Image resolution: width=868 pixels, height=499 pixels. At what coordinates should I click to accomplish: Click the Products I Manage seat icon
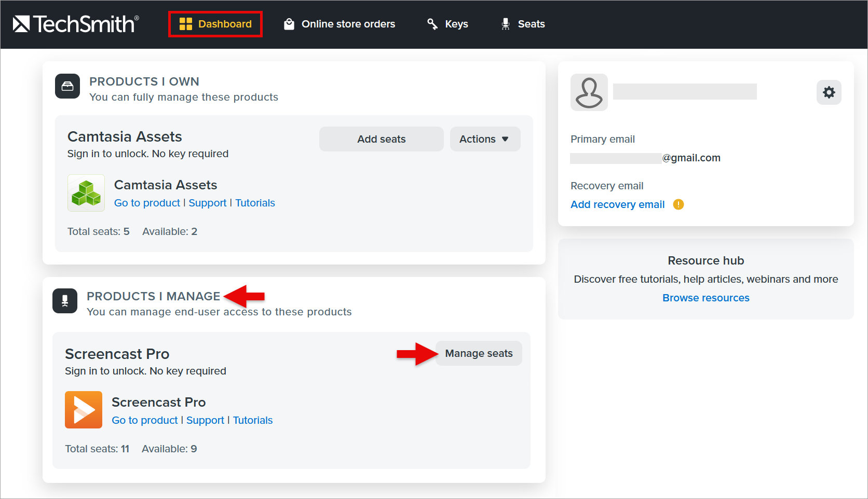point(65,301)
